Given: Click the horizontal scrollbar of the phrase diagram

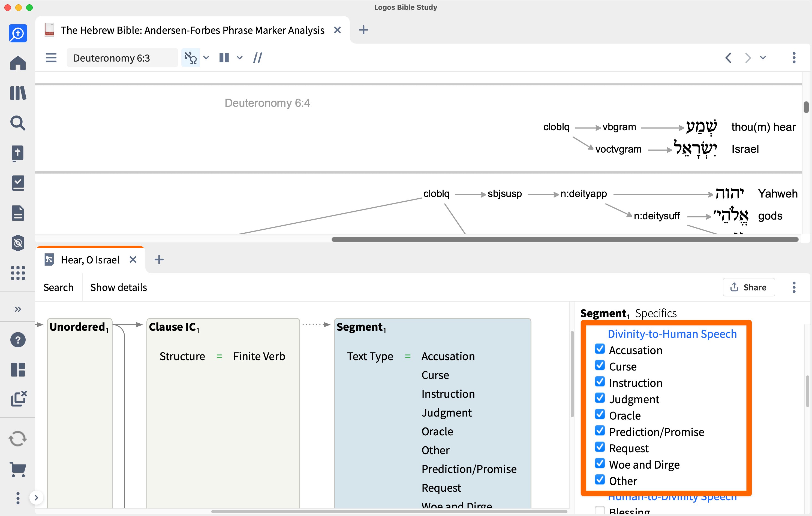Looking at the screenshot, I should tap(565, 239).
